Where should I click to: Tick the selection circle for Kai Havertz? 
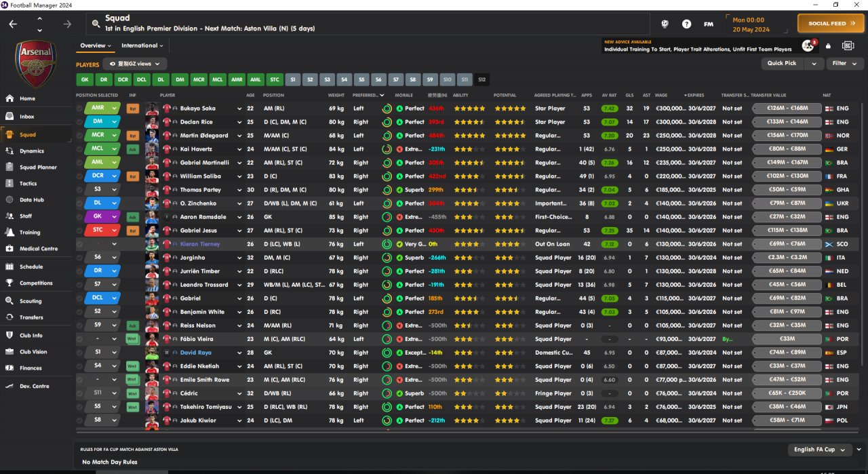point(79,149)
